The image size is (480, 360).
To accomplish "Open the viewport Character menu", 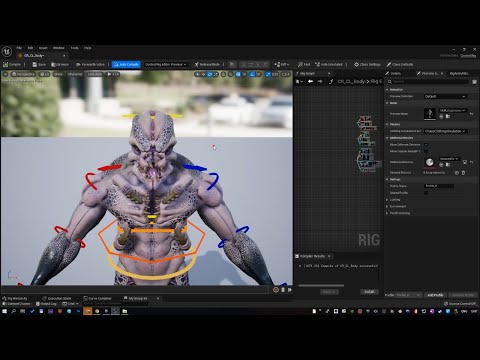I will click(75, 74).
